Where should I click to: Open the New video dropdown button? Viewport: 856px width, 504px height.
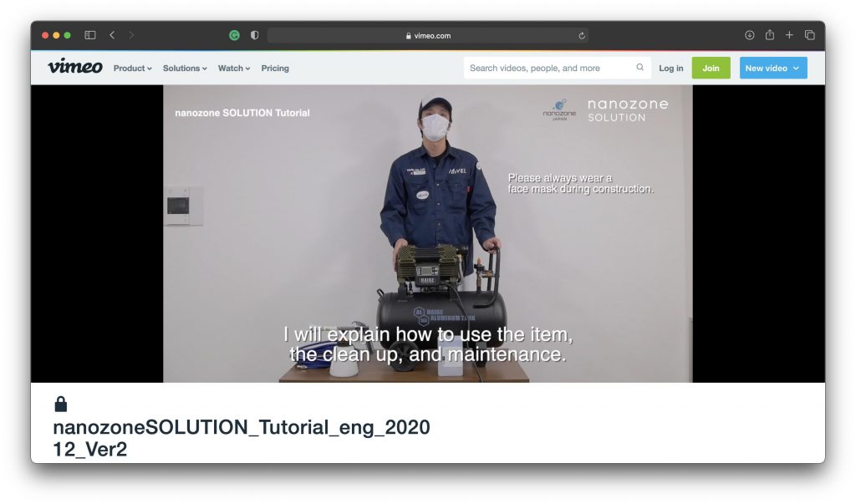[x=773, y=68]
